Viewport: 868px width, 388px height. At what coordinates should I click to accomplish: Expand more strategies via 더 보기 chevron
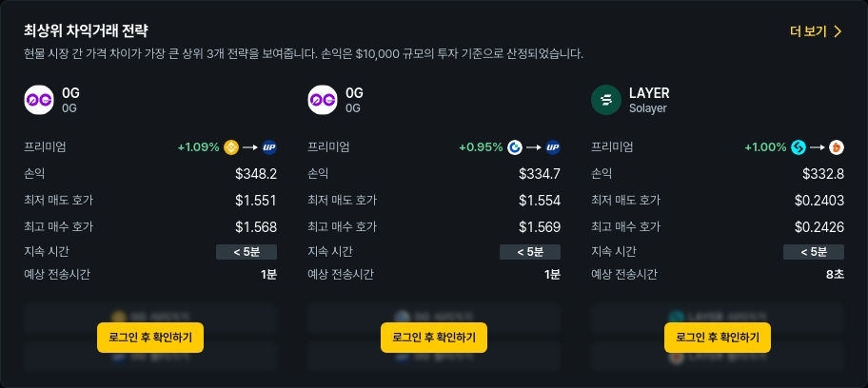pyautogui.click(x=838, y=31)
